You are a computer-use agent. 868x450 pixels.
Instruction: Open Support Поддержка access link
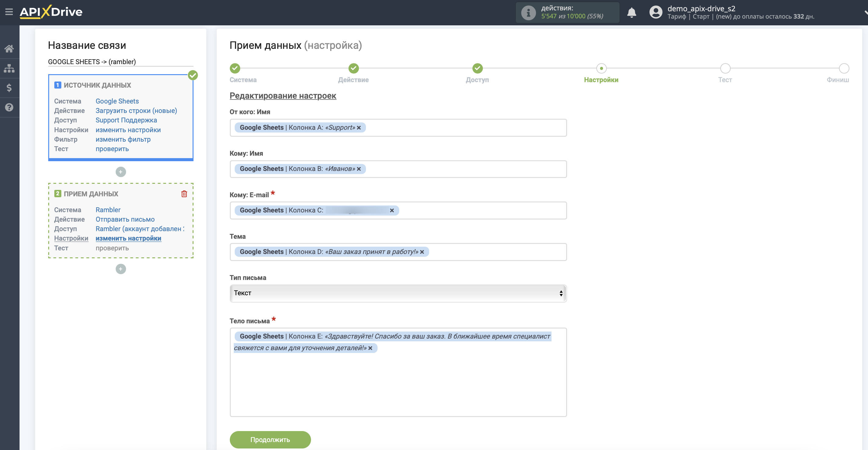(x=126, y=120)
